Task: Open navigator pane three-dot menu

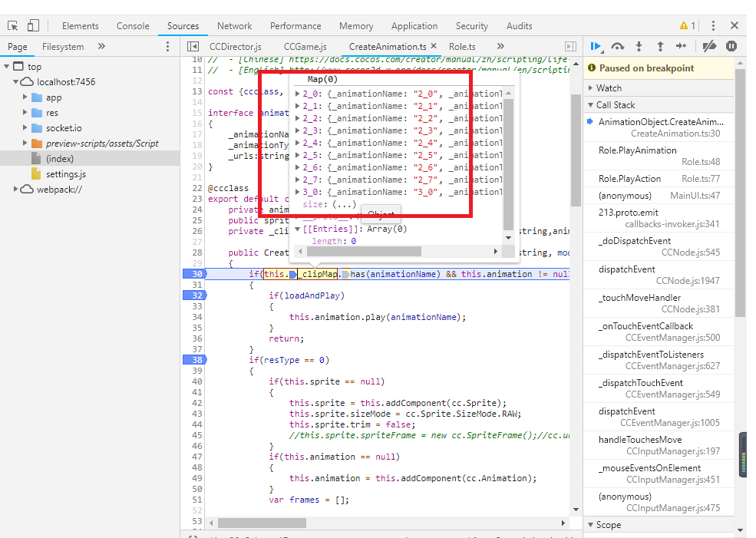Action: [167, 46]
